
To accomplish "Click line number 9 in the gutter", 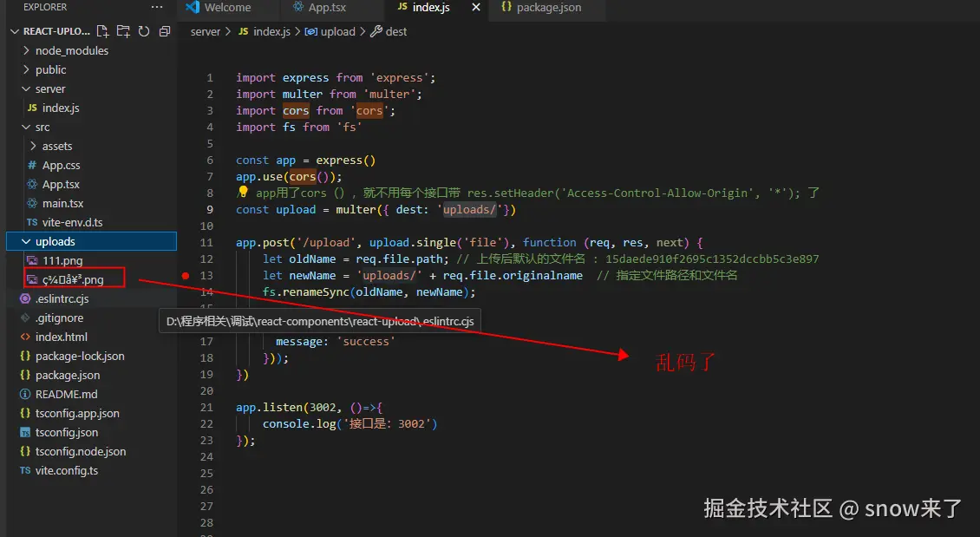I will (209, 209).
